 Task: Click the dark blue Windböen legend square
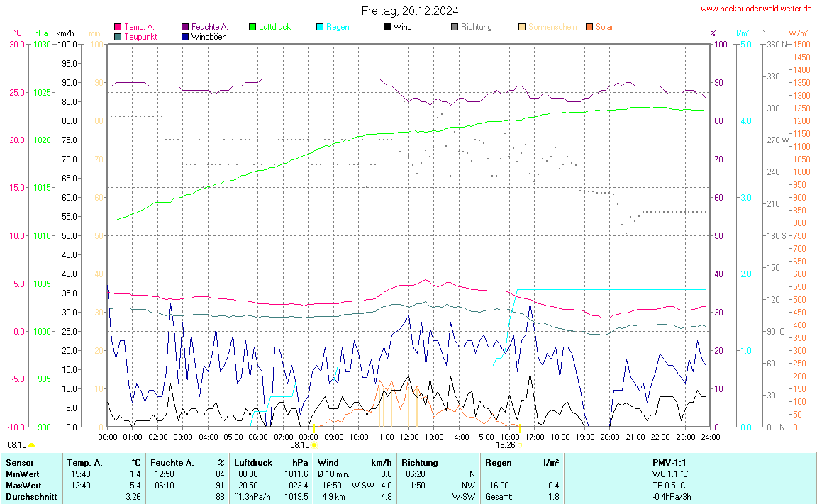186,36
